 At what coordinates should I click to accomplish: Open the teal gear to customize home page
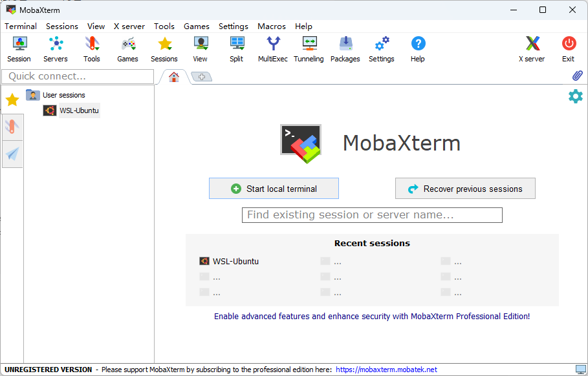575,96
